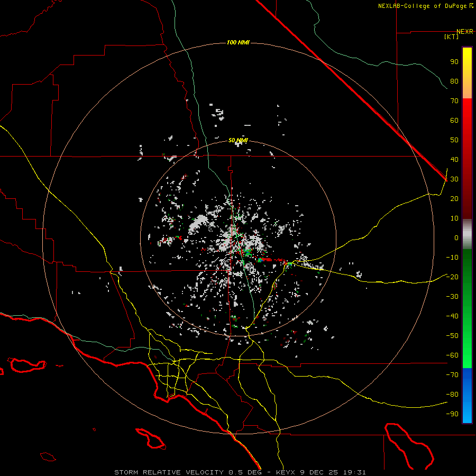Image resolution: width=476 pixels, height=476 pixels.
Task: Click the -80 value on the velocity scale
Action: (x=452, y=395)
